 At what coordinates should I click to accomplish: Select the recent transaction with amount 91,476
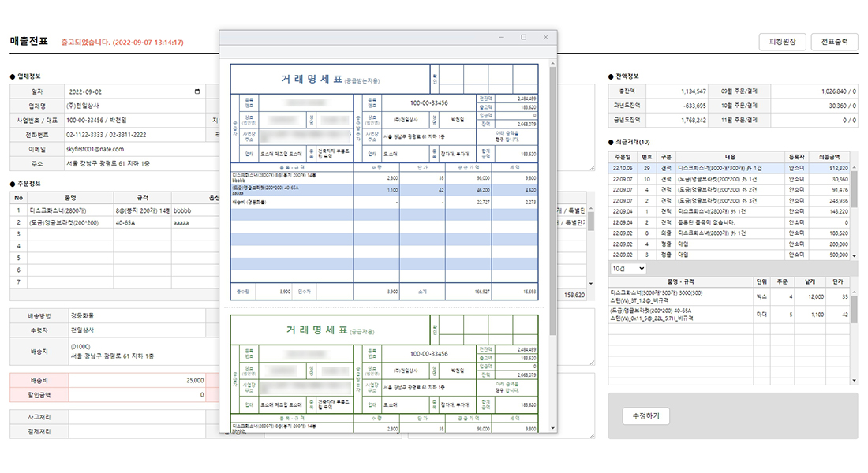(729, 190)
